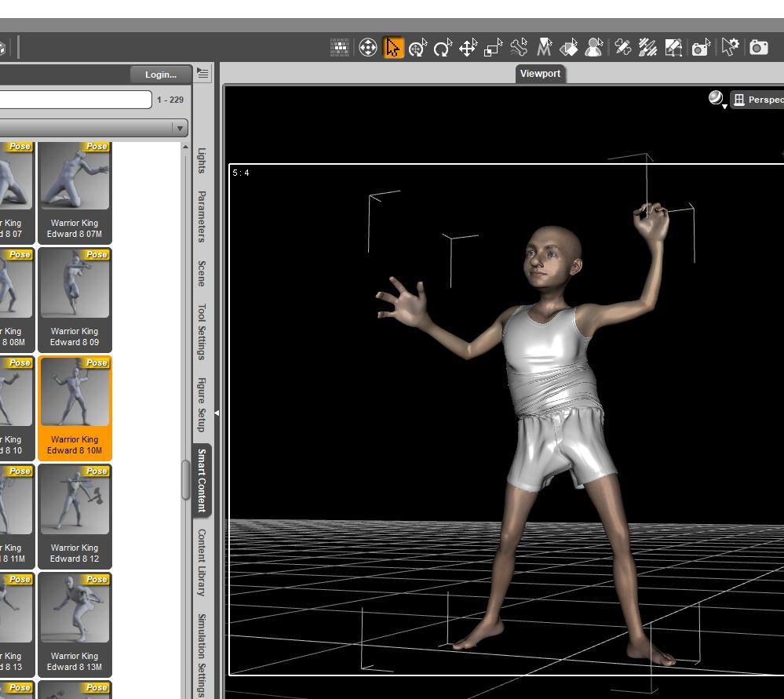Click the Surface Selection tool icon
Screen dimensions: 784x699
[x=569, y=48]
